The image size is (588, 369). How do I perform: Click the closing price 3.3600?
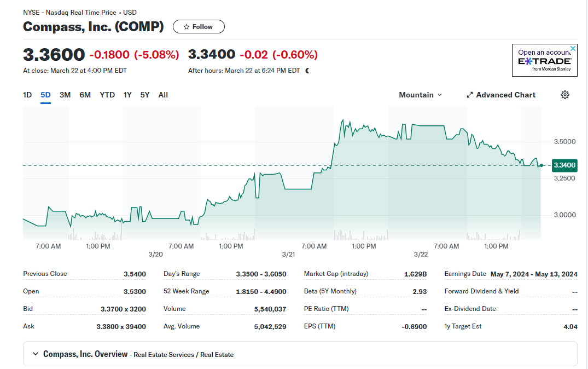(54, 55)
